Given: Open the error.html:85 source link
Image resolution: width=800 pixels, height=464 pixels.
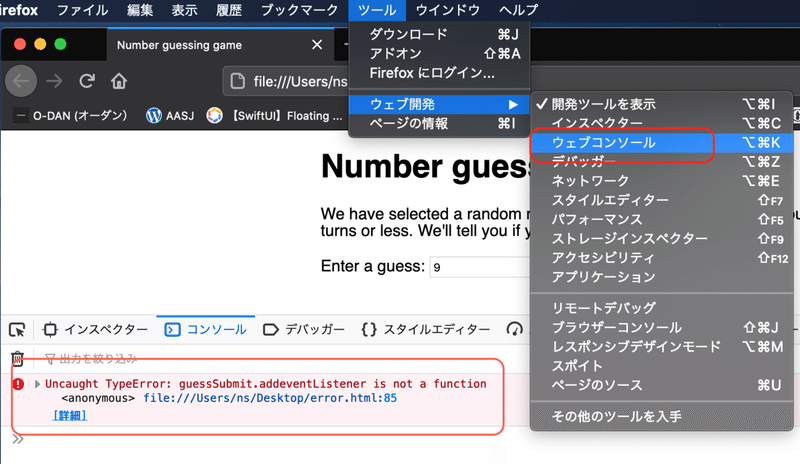Looking at the screenshot, I should point(270,398).
